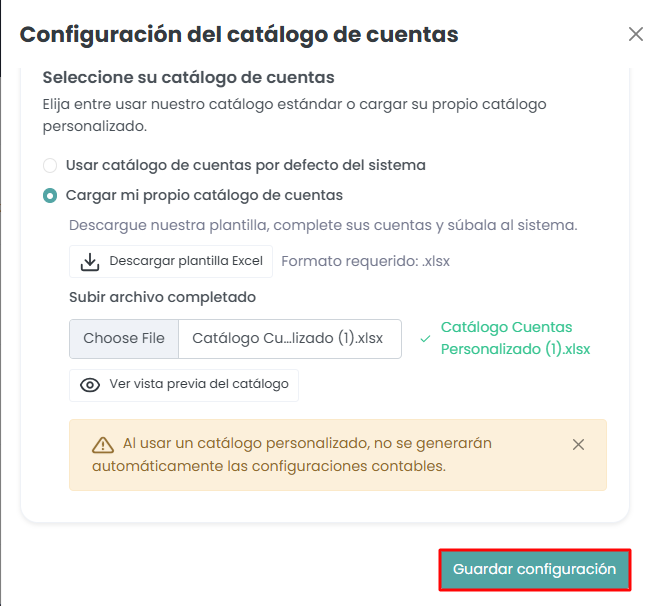Click the dialog title heading
The image size is (648, 606).
click(x=239, y=35)
